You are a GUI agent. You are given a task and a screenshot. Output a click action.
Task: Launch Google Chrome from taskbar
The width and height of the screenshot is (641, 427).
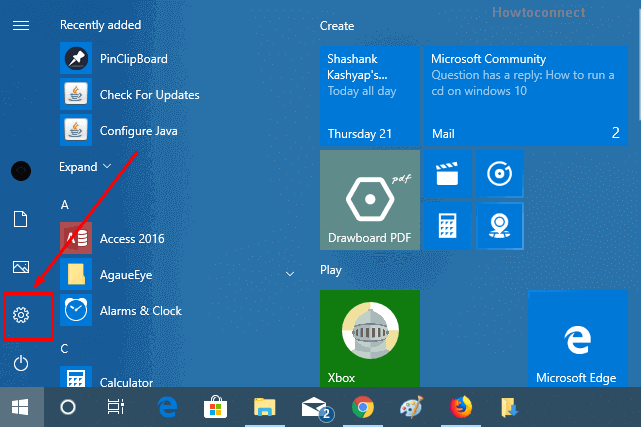363,407
